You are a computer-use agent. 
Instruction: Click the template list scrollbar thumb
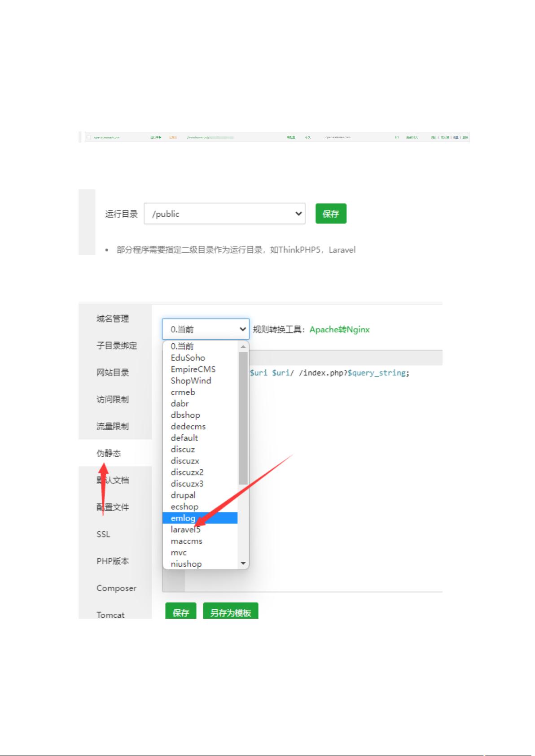tap(243, 418)
